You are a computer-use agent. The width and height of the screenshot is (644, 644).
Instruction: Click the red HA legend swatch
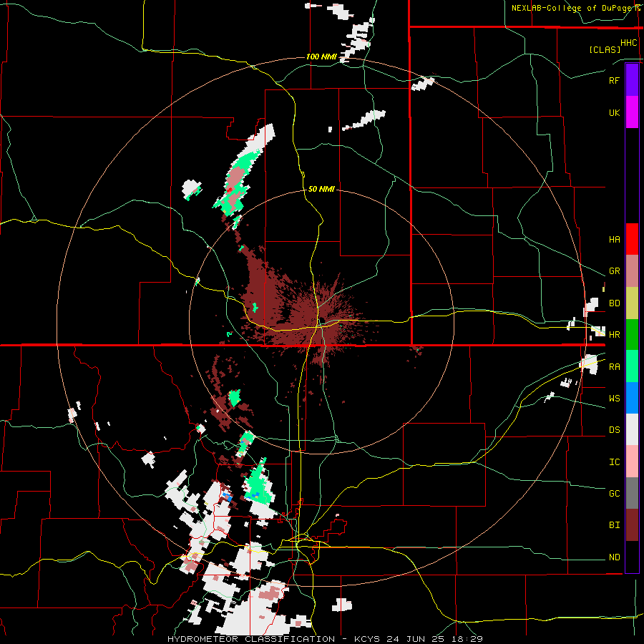coord(632,239)
